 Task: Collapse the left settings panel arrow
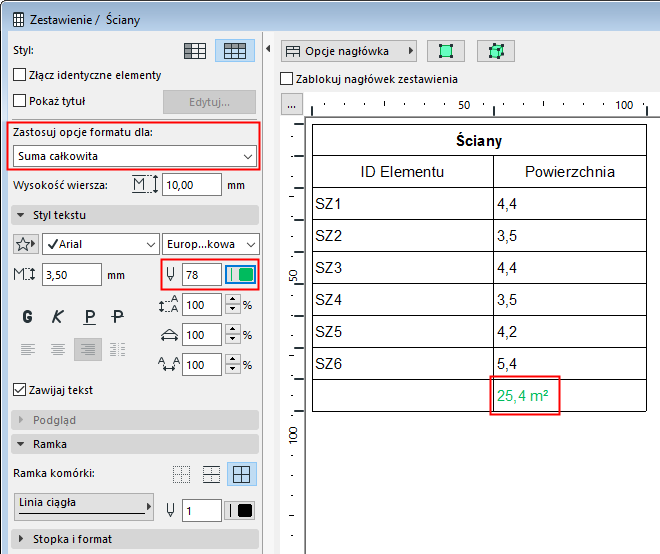pyautogui.click(x=268, y=49)
